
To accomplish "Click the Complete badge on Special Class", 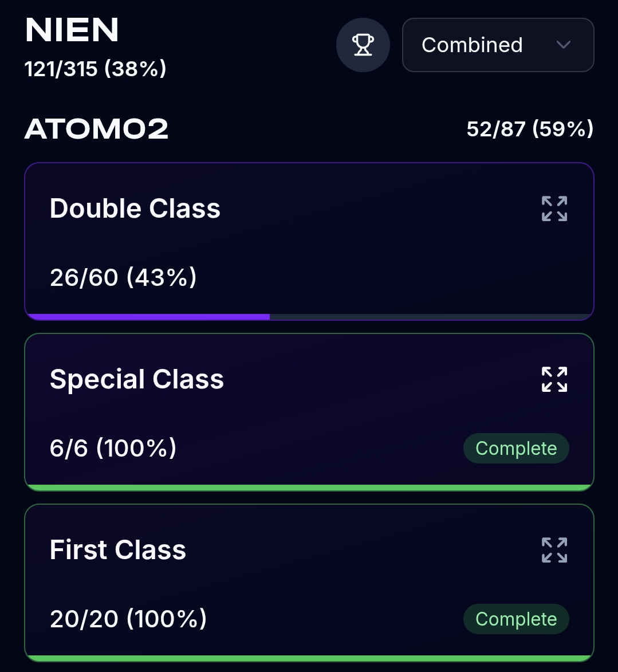I will click(x=516, y=449).
